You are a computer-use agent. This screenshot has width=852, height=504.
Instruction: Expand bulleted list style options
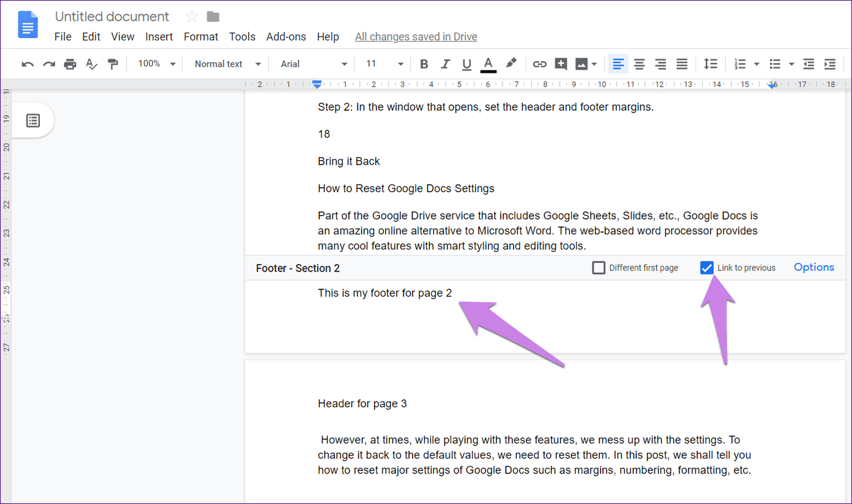pos(791,64)
